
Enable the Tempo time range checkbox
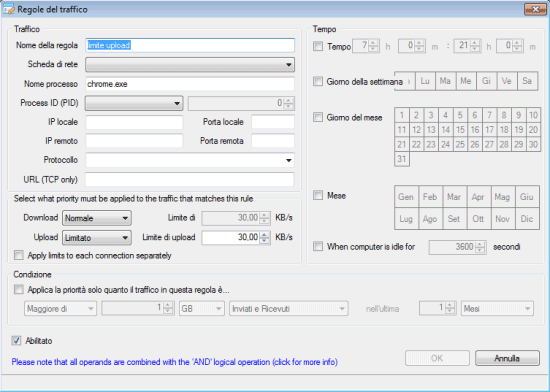tap(318, 46)
